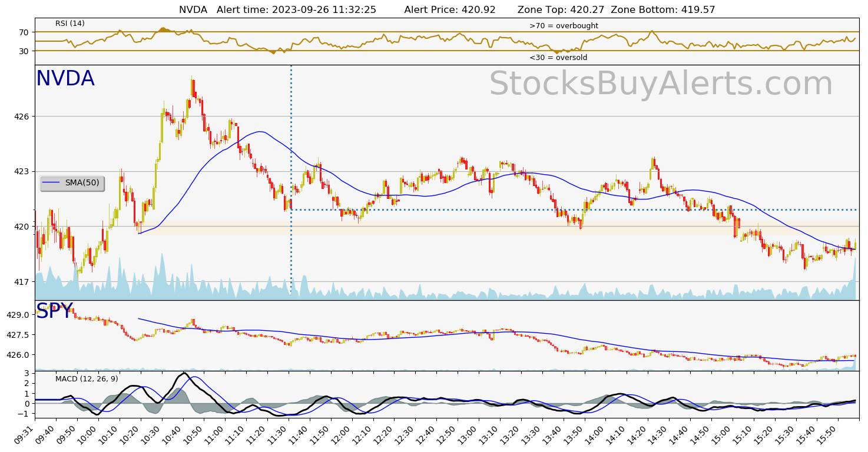Image resolution: width=868 pixels, height=452 pixels.
Task: Click the 426 price axis label
Action: tap(22, 117)
